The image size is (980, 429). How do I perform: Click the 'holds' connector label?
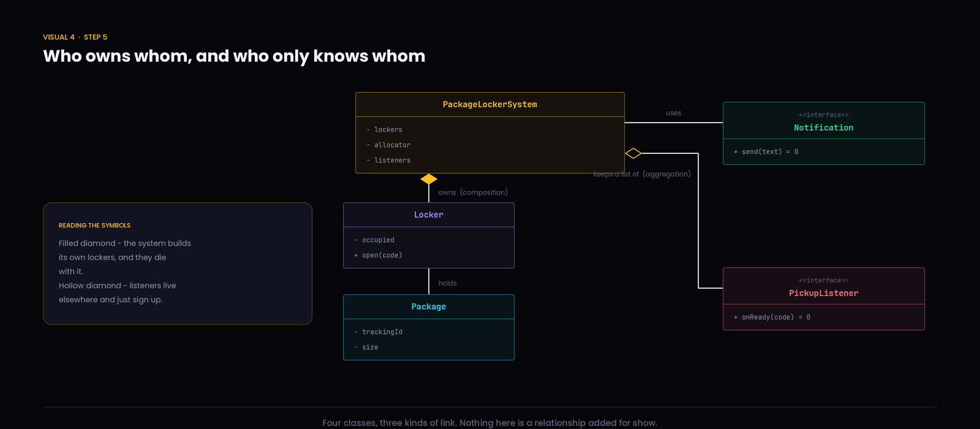coord(448,283)
